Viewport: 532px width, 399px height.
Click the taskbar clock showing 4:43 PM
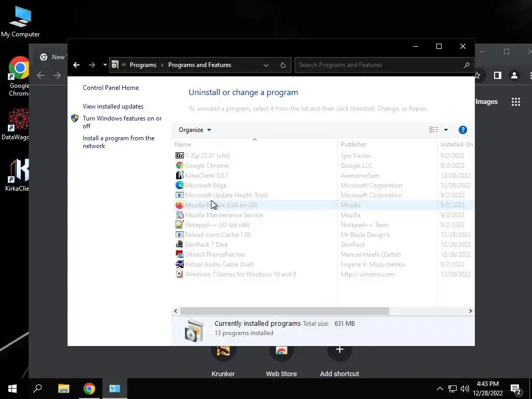pos(487,389)
